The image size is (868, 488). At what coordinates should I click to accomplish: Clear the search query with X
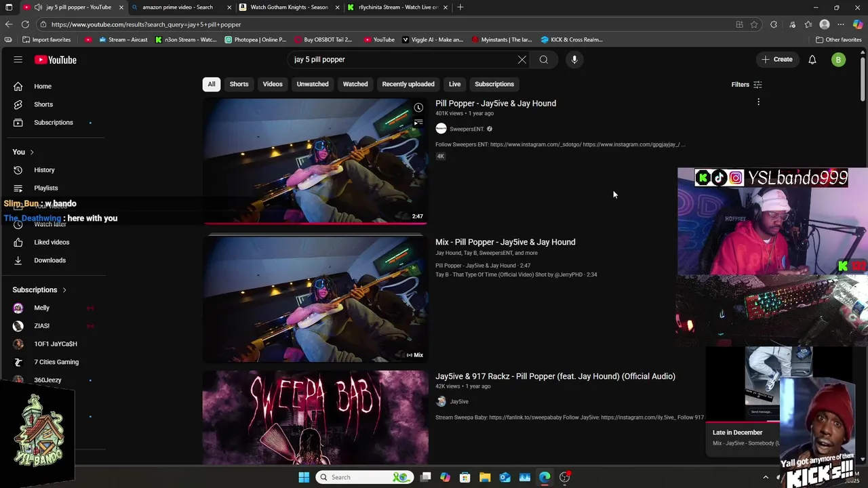[x=522, y=60]
